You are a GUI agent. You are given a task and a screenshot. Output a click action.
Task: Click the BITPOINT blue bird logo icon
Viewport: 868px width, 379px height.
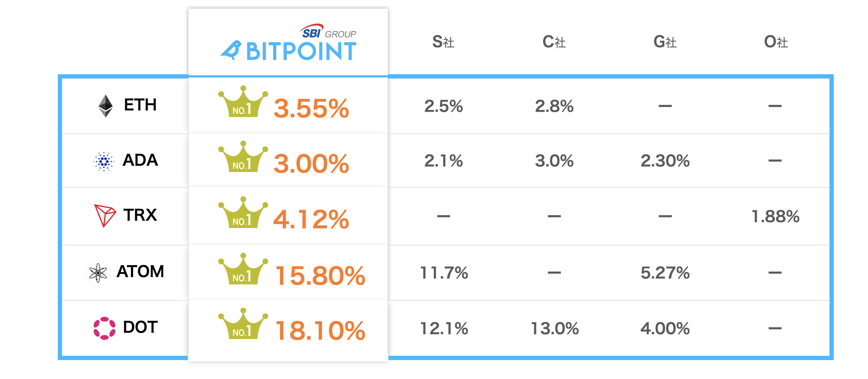pyautogui.click(x=231, y=50)
